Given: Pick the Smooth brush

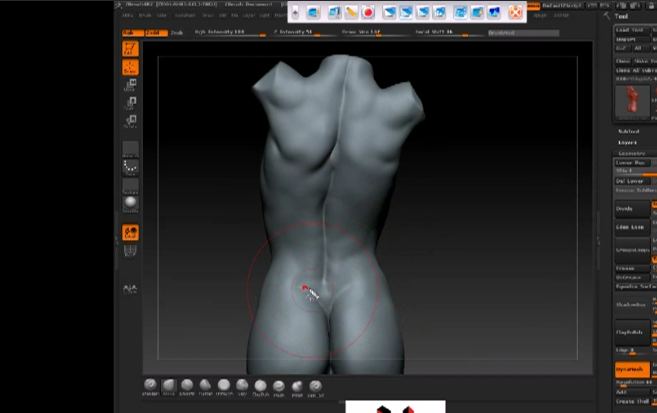Looking at the screenshot, I should pyautogui.click(x=187, y=386).
